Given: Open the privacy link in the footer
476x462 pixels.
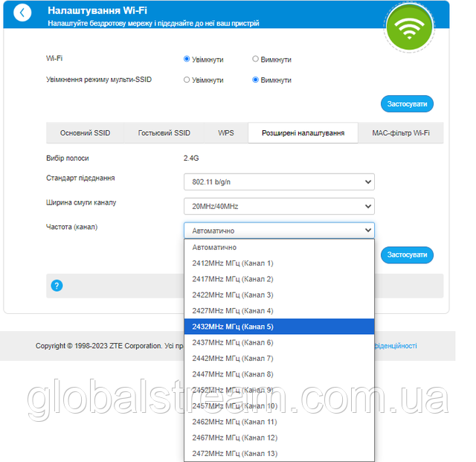Looking at the screenshot, I should (396, 346).
